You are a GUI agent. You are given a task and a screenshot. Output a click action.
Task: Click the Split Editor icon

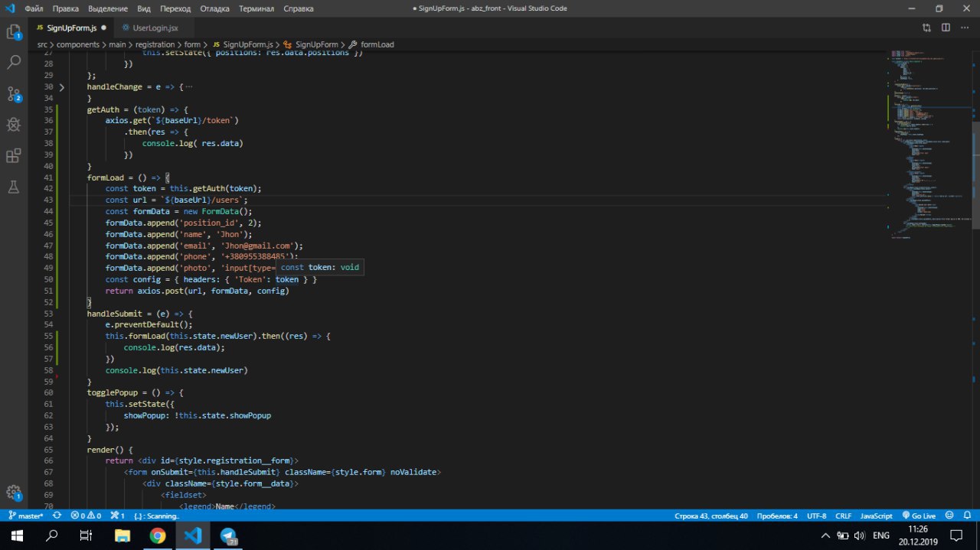[x=946, y=28]
